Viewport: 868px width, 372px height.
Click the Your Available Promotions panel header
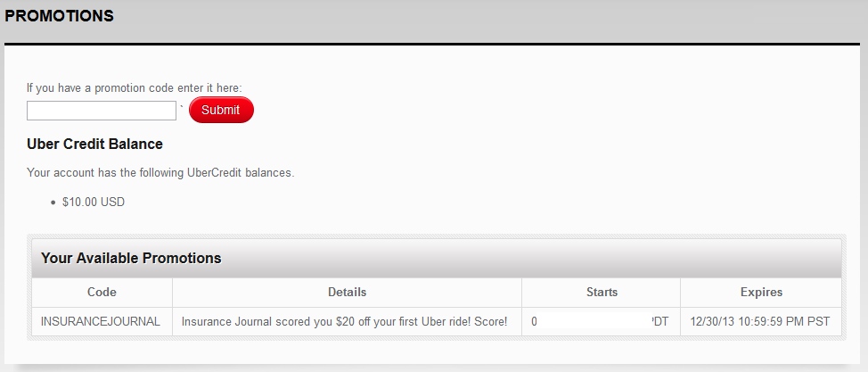131,258
